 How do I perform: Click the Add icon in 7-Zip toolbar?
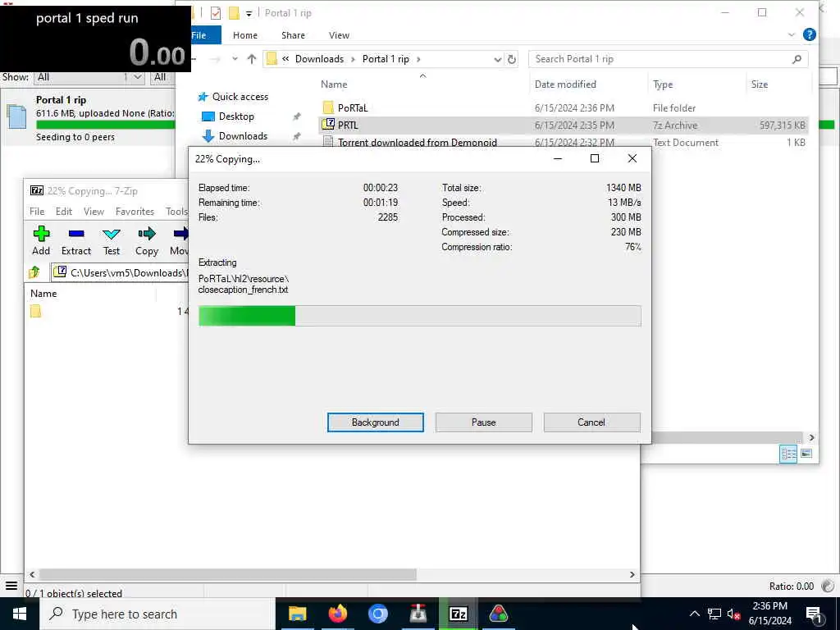[41, 234]
